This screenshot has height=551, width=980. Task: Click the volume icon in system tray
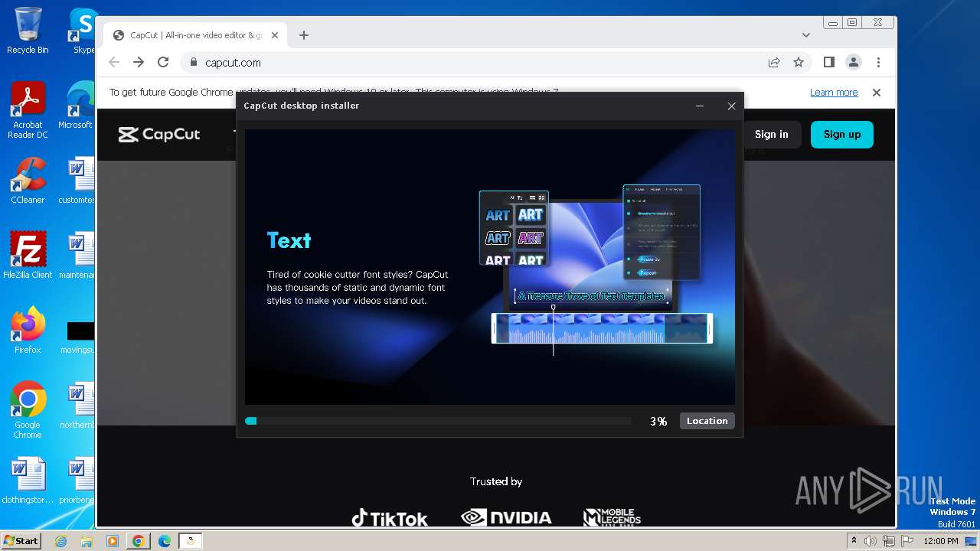(x=871, y=541)
